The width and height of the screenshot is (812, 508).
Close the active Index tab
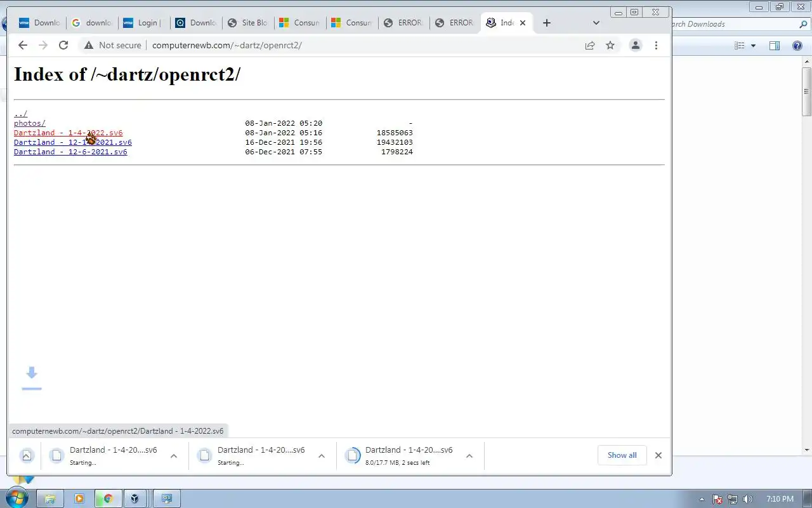click(523, 23)
